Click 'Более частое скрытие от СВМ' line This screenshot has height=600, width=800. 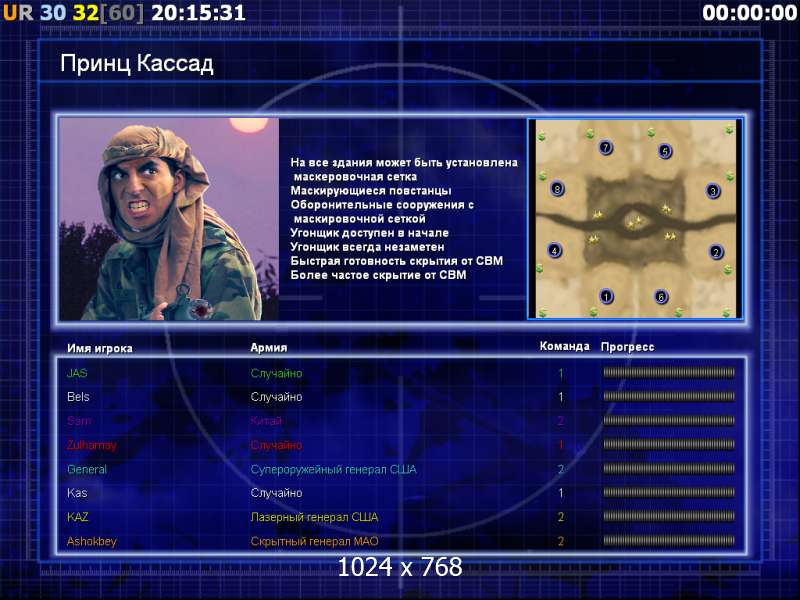(378, 276)
